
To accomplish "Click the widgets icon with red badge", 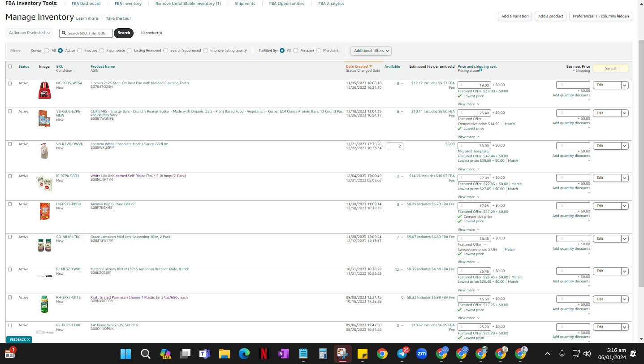I will (x=9, y=353).
